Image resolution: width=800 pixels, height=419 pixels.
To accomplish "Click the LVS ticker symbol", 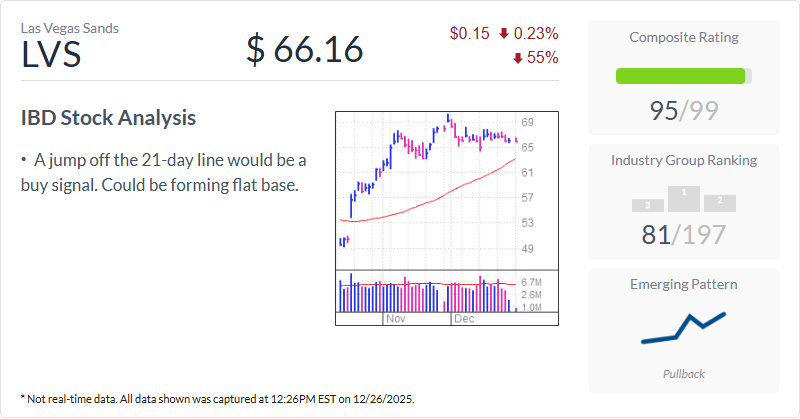I will click(51, 55).
